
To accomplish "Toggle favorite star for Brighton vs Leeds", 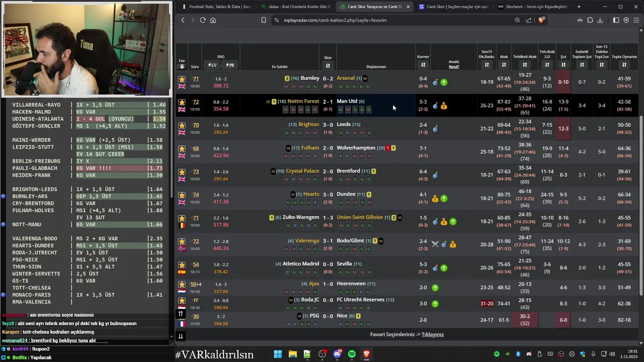I will [182, 125].
